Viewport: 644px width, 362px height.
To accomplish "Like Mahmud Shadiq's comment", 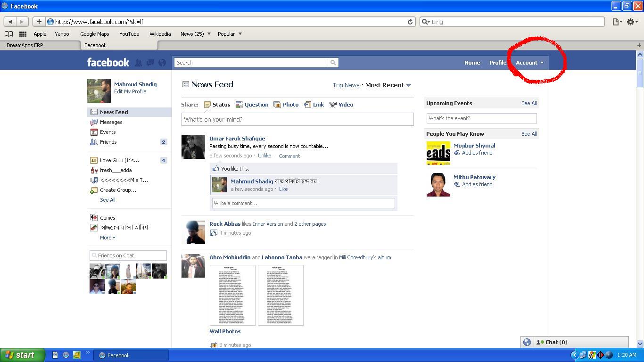I will 283,189.
